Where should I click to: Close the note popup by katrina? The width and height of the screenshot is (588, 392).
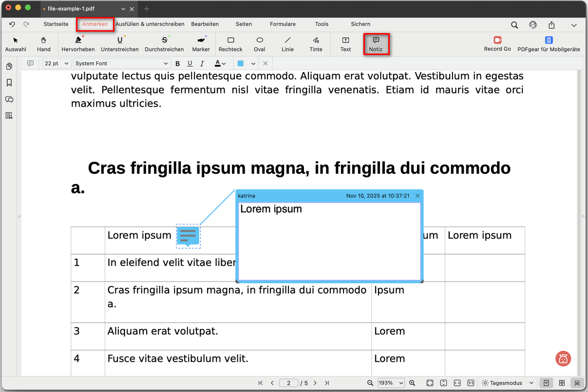pyautogui.click(x=417, y=196)
